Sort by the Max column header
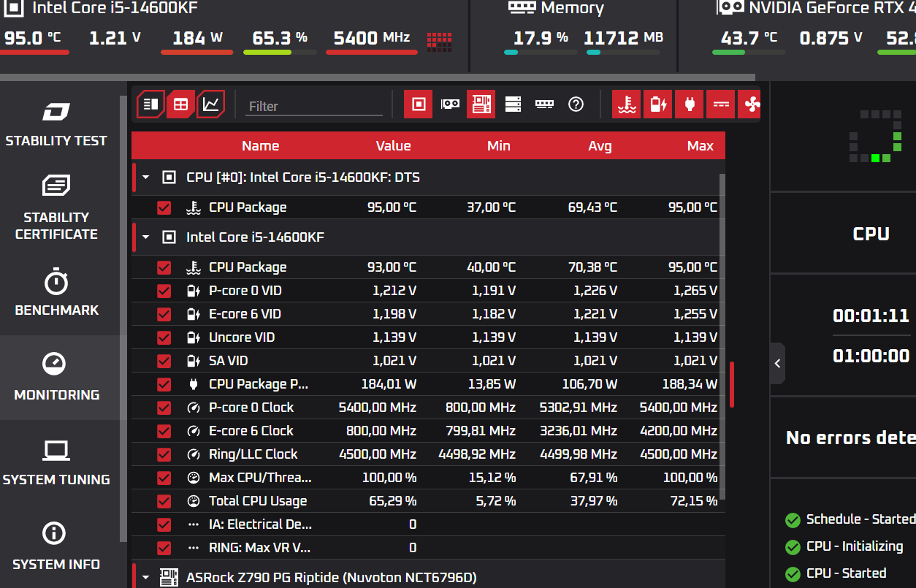The image size is (916, 588). [x=701, y=145]
